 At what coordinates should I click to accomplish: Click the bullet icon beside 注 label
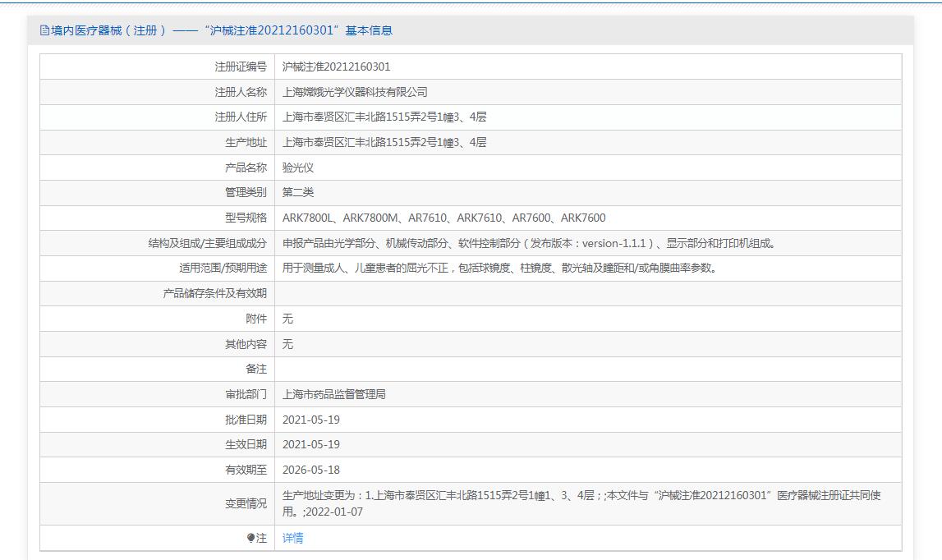(251, 538)
